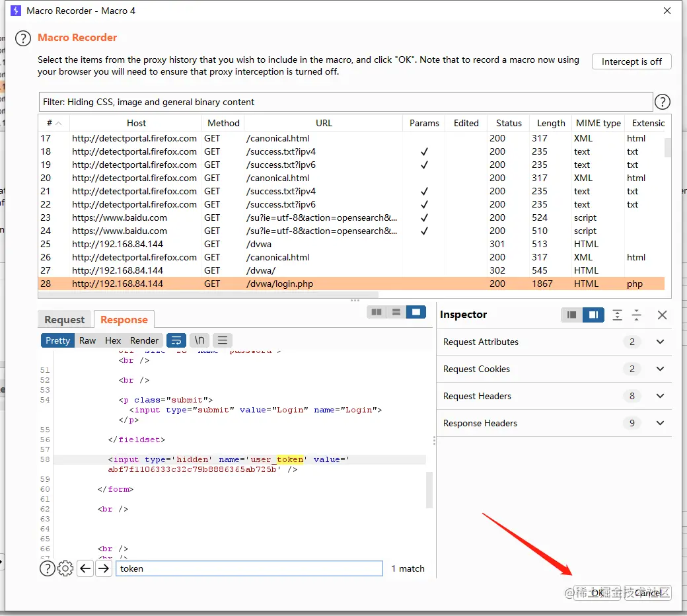
Task: Open the response viewer hamburger menu
Action: point(223,340)
